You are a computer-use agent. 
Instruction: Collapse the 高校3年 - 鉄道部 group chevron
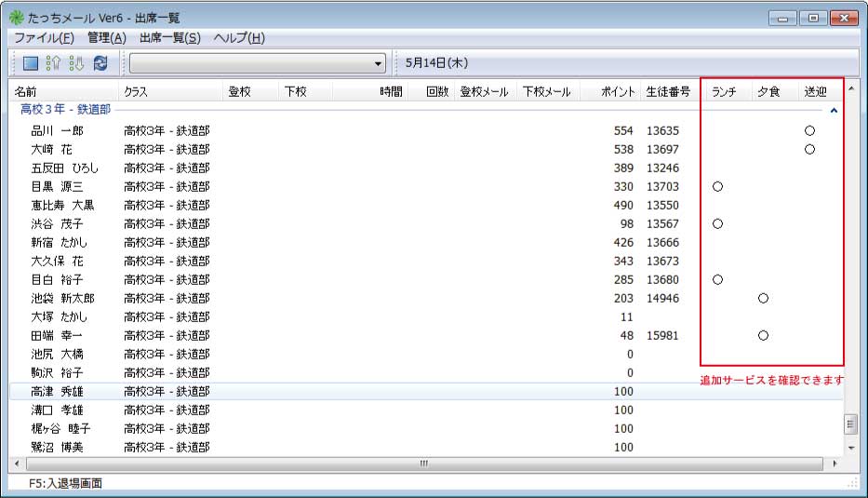pos(833,110)
